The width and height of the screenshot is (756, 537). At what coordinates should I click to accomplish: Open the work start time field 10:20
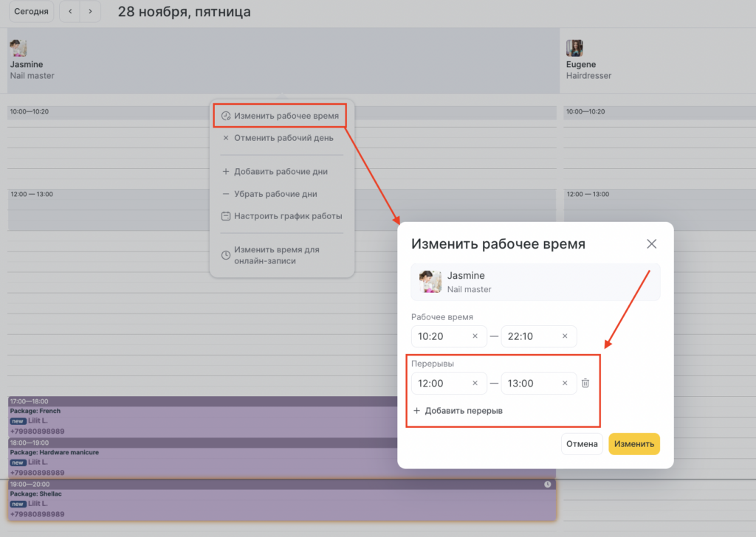click(441, 336)
